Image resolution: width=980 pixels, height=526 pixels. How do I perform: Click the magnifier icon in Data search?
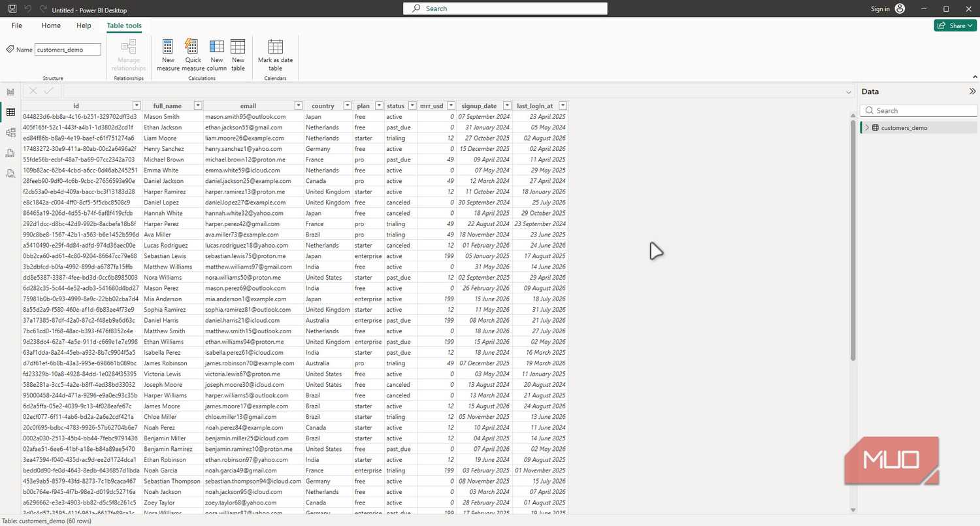coord(868,110)
